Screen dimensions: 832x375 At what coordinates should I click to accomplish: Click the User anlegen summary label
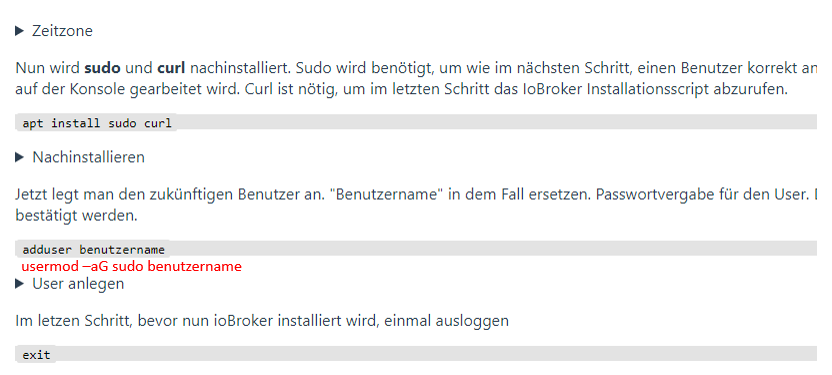(x=78, y=284)
